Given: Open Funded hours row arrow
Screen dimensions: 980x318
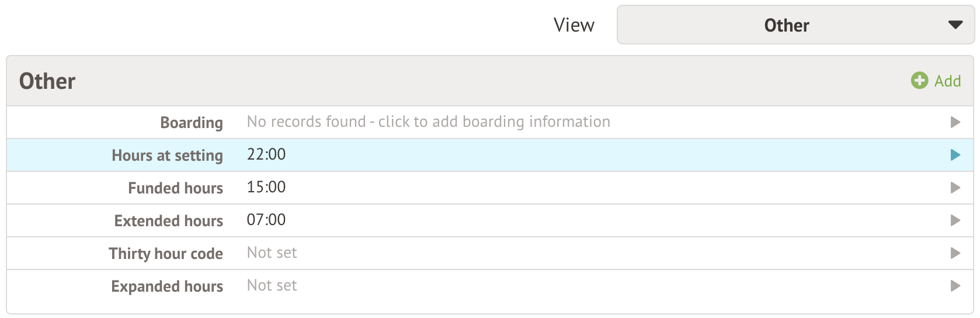Looking at the screenshot, I should [955, 188].
